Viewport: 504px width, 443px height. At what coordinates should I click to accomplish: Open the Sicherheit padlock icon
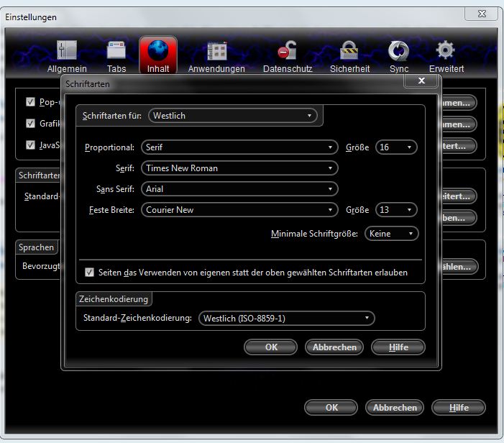click(x=349, y=51)
